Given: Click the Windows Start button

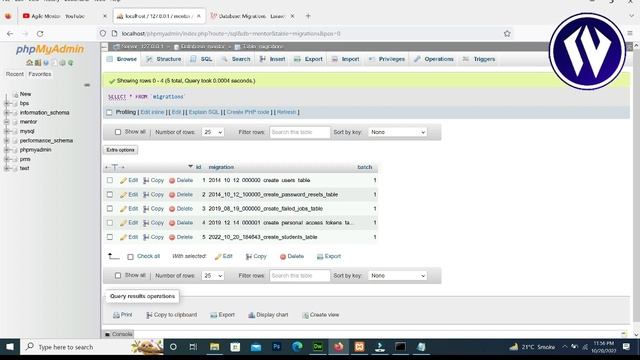Looking at the screenshot, I should click(9, 347).
